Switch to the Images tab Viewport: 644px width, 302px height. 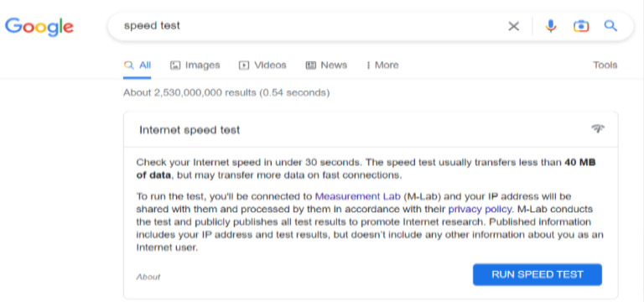(x=195, y=65)
